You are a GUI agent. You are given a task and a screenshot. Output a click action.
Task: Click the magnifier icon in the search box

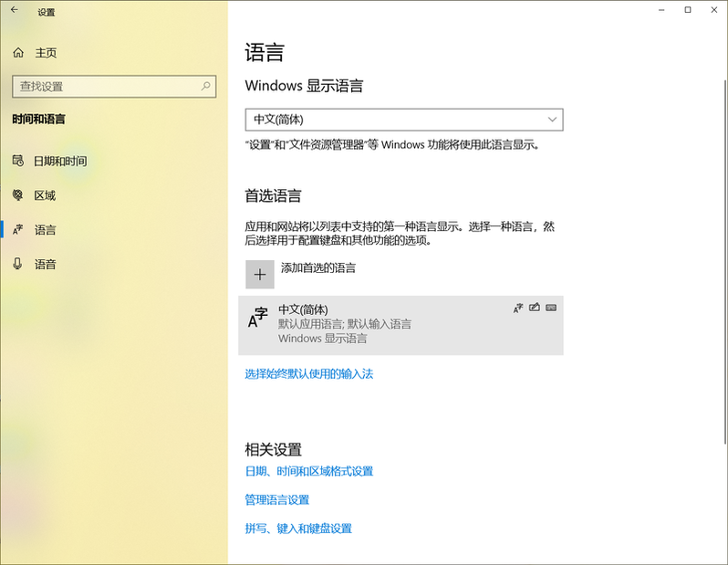(x=206, y=87)
